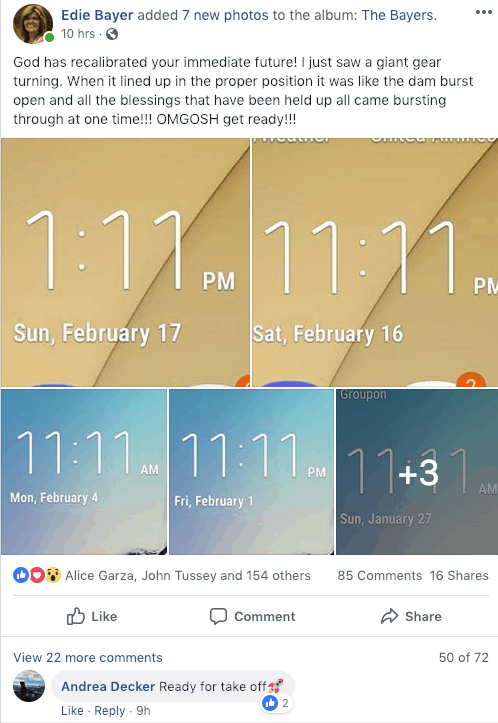The width and height of the screenshot is (498, 723).
Task: Click the Share button
Action: (411, 616)
